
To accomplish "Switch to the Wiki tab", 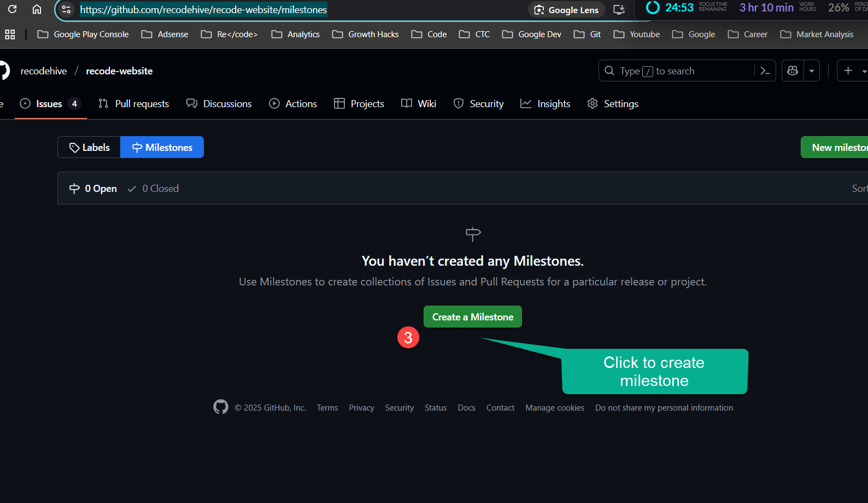I will coord(419,104).
